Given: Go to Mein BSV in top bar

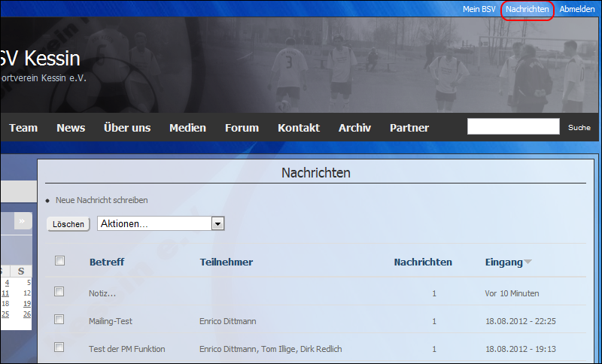Looking at the screenshot, I should click(479, 9).
